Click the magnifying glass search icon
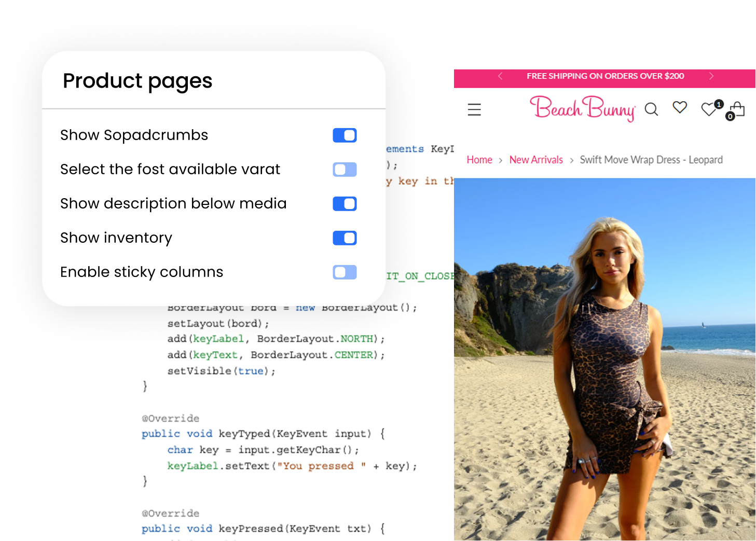756x541 pixels. pyautogui.click(x=651, y=109)
